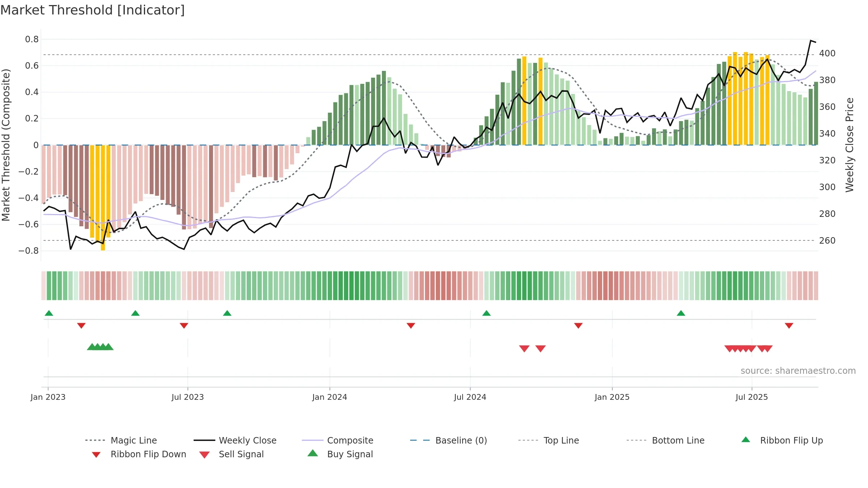The image size is (868, 488).
Task: Click the −0.4 tick on the left axis
Action: pyautogui.click(x=29, y=198)
